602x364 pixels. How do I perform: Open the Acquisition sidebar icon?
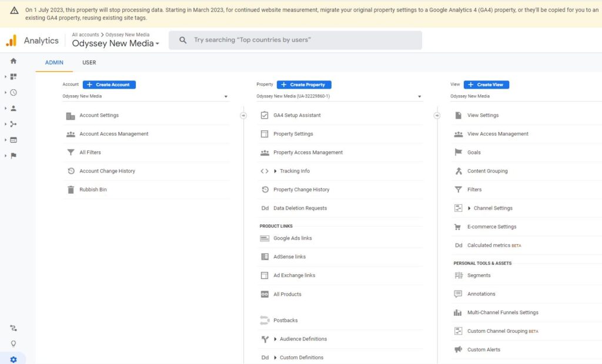tap(14, 124)
